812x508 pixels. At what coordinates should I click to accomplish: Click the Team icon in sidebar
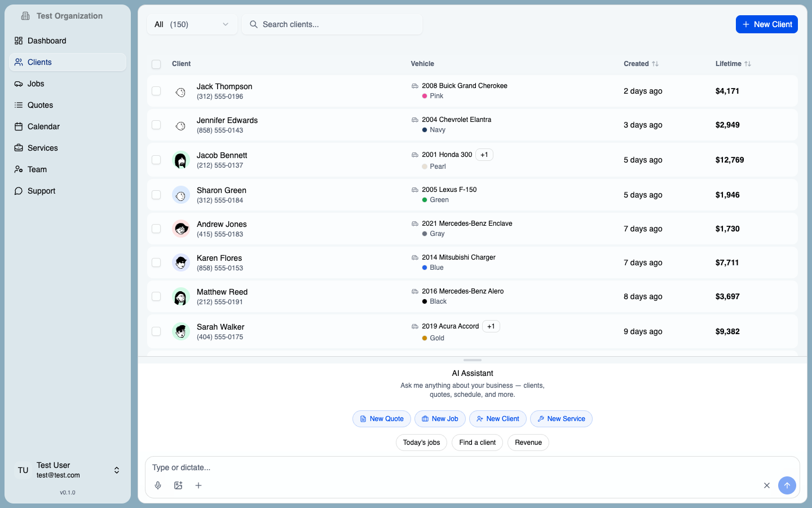pos(19,169)
